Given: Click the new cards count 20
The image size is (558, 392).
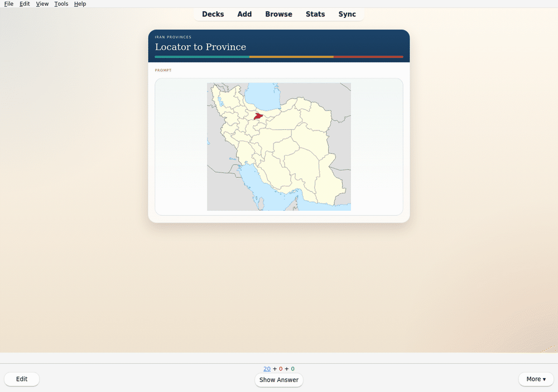Looking at the screenshot, I should 267,369.
